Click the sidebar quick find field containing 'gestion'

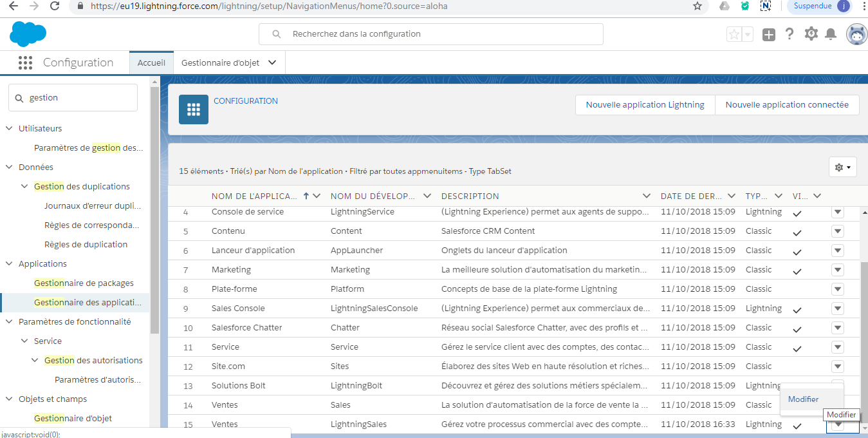(x=73, y=98)
